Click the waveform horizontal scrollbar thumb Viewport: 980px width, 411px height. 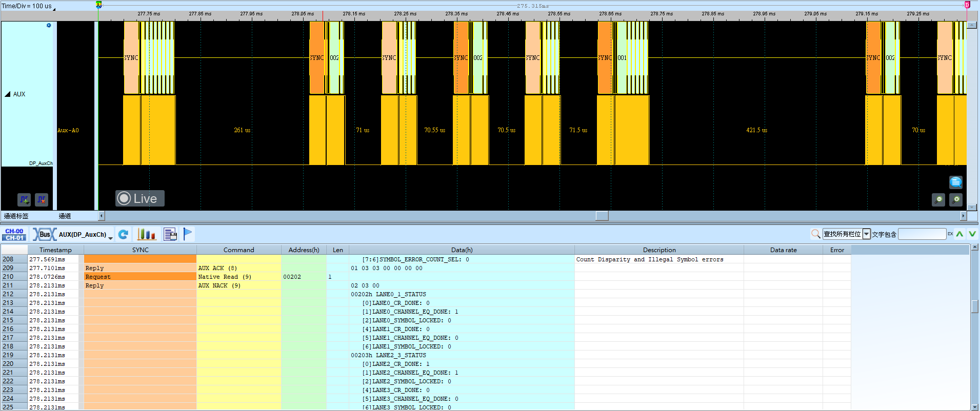pos(602,216)
